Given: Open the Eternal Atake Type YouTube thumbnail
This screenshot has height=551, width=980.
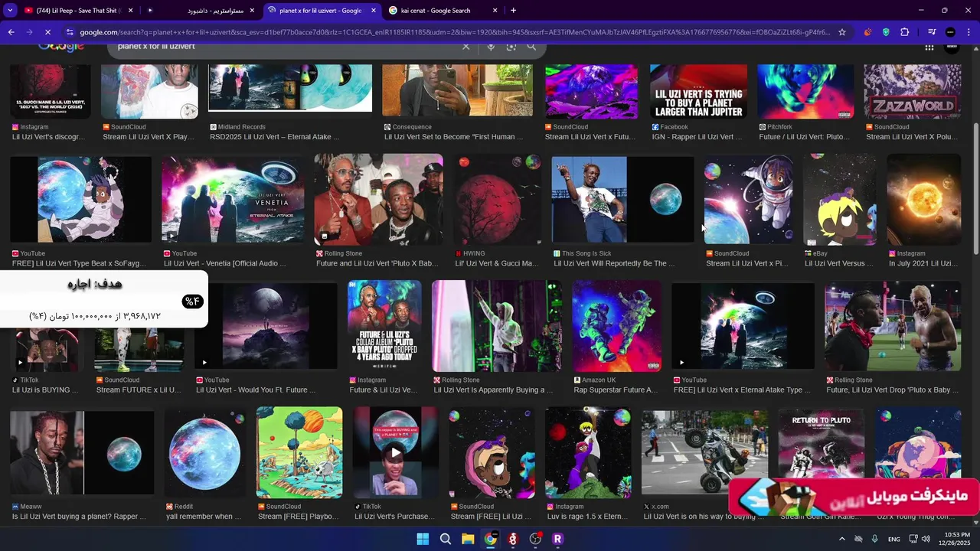Looking at the screenshot, I should 743,326.
